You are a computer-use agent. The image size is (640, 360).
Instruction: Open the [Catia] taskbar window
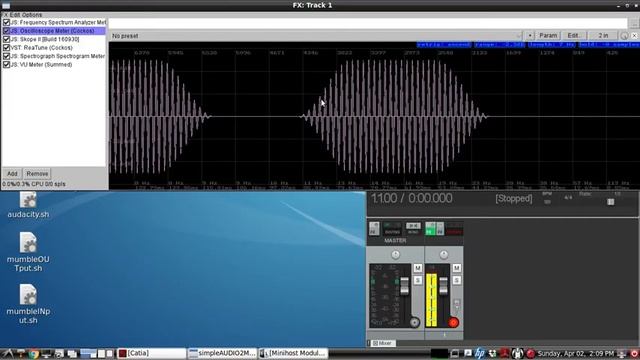tap(151, 353)
